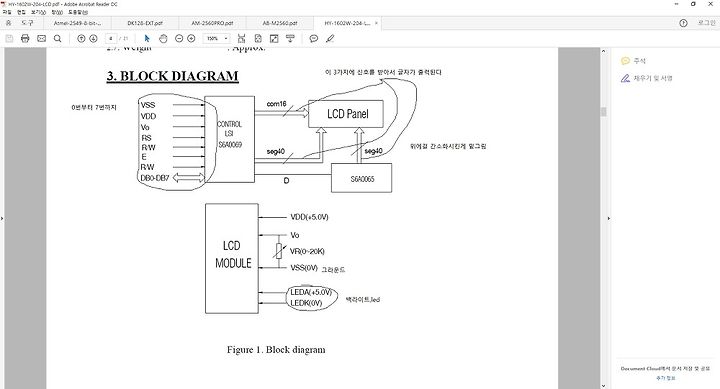Switch to the 도구 tab

[27, 23]
